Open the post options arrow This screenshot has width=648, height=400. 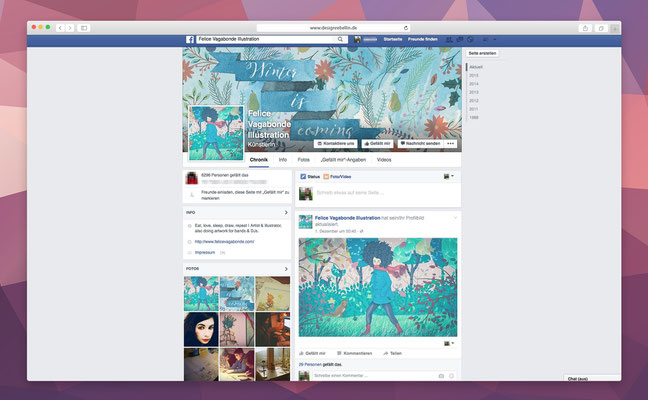click(x=455, y=218)
